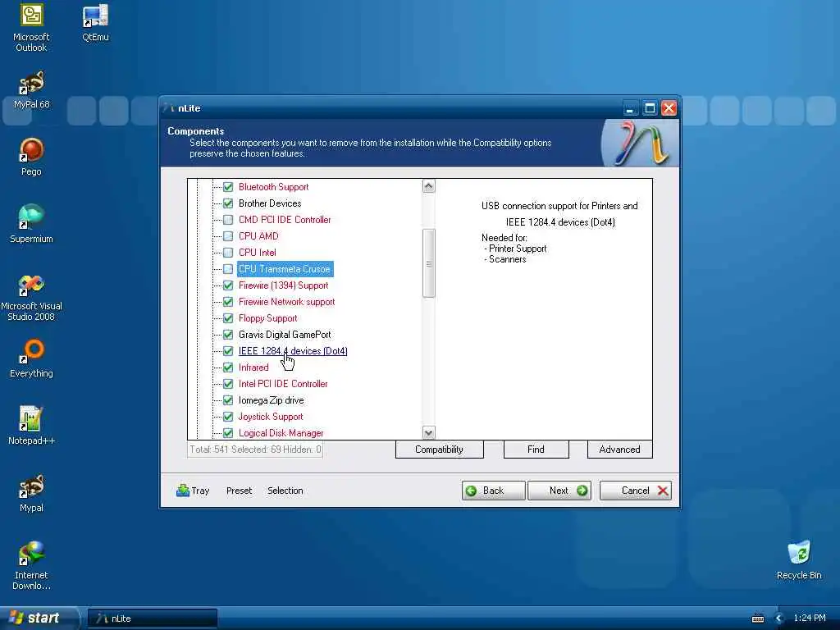The image size is (840, 630).
Task: Launch Notepad++ desktop icon
Action: [31, 426]
